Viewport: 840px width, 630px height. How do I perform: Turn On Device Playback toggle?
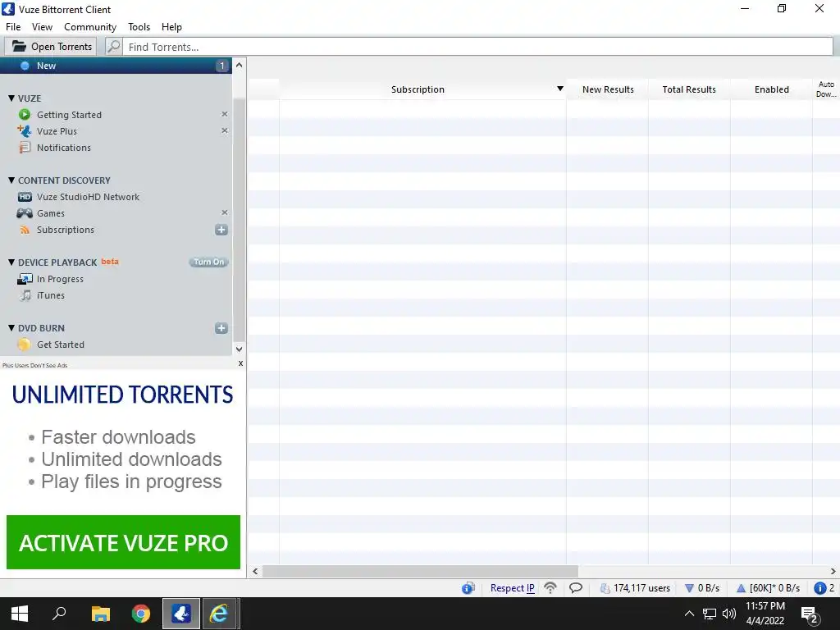(x=209, y=262)
